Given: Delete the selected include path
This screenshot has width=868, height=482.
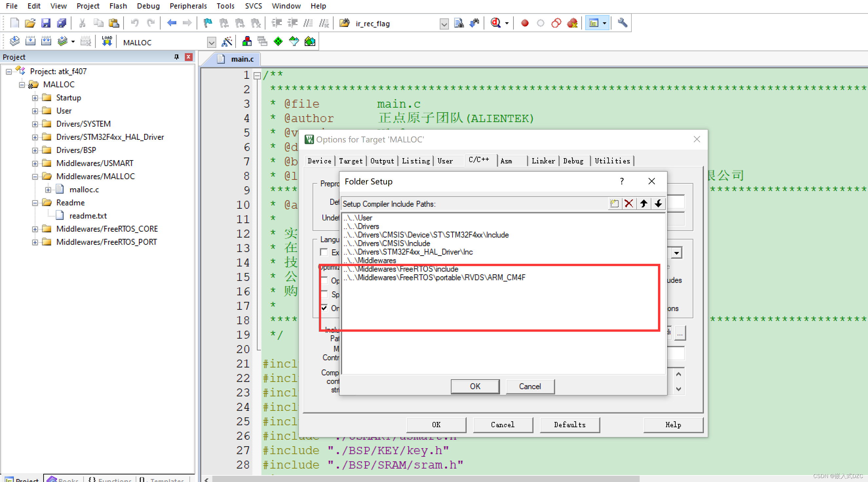Looking at the screenshot, I should [629, 203].
